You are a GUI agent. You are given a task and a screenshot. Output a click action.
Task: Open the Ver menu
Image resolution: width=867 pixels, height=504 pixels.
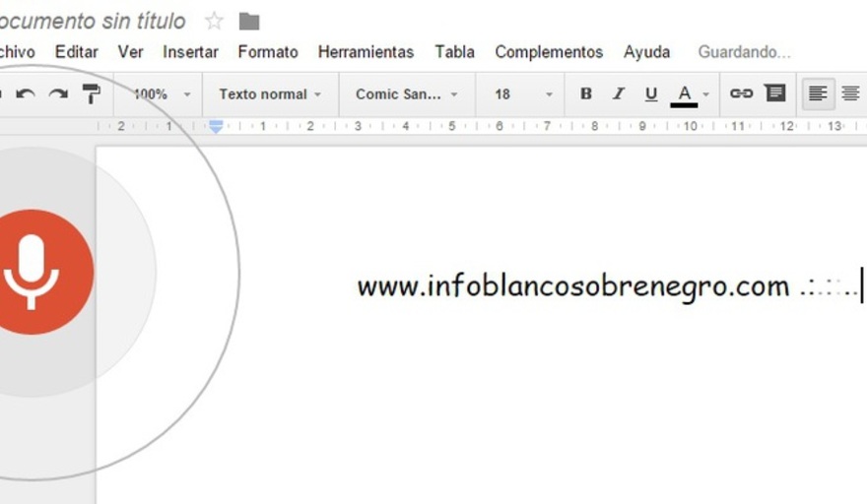130,52
